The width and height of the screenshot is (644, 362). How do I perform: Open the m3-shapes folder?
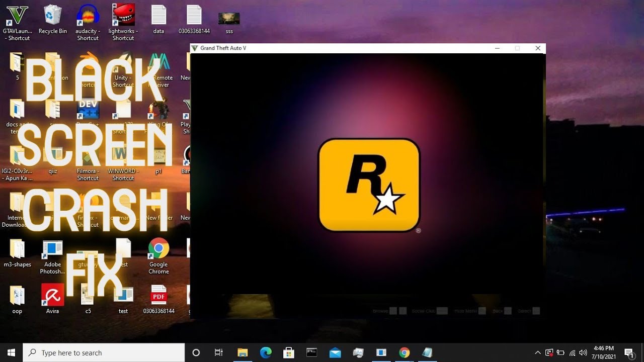(17, 253)
